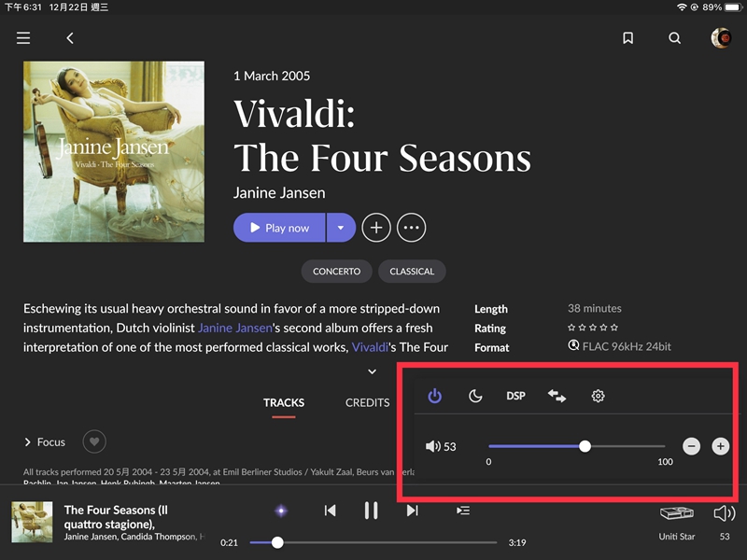Open search with the magnifier icon
This screenshot has width=747, height=560.
pyautogui.click(x=674, y=38)
